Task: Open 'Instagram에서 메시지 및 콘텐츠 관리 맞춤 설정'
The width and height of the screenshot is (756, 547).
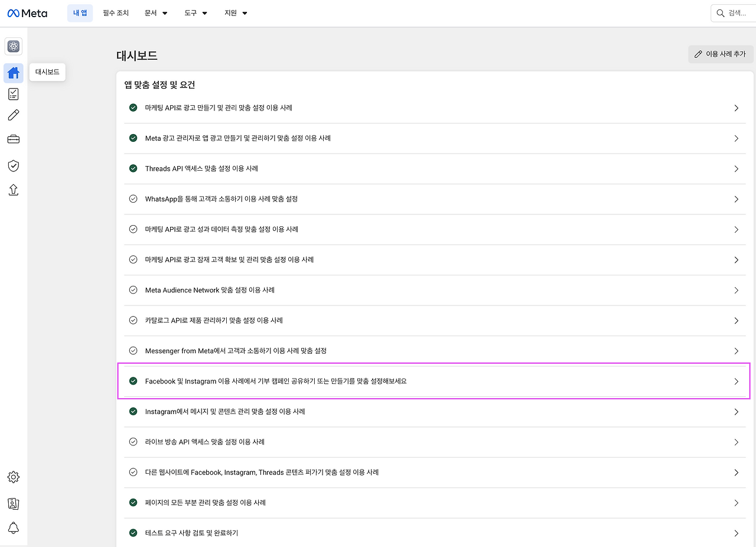Action: (x=225, y=412)
